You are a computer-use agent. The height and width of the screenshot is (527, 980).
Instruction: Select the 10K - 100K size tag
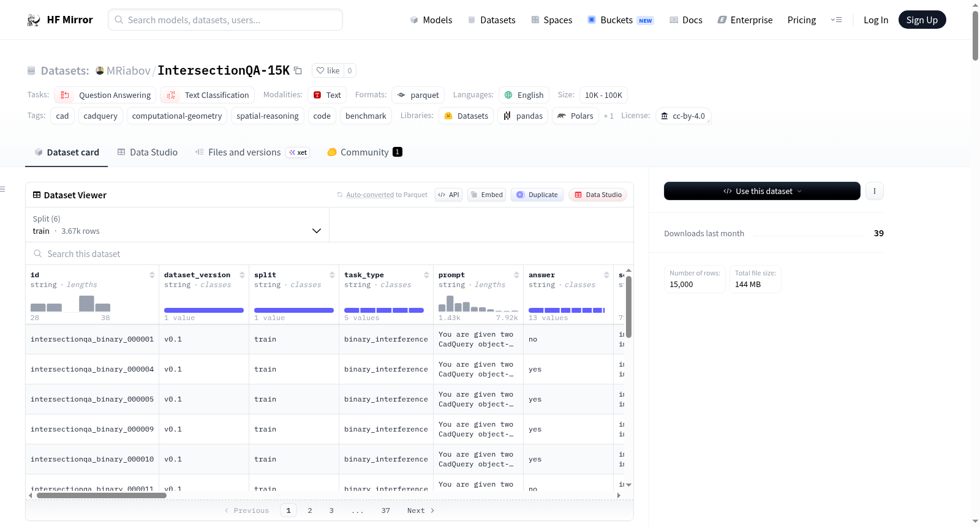(x=603, y=95)
